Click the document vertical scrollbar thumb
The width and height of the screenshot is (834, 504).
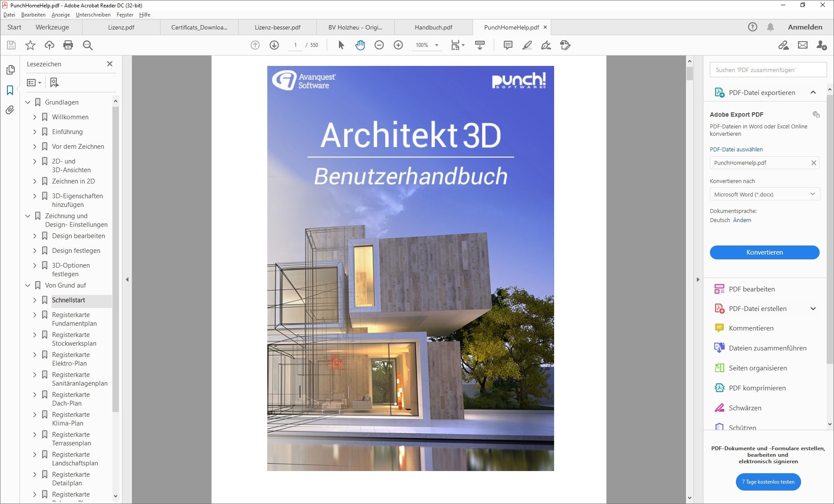[690, 73]
